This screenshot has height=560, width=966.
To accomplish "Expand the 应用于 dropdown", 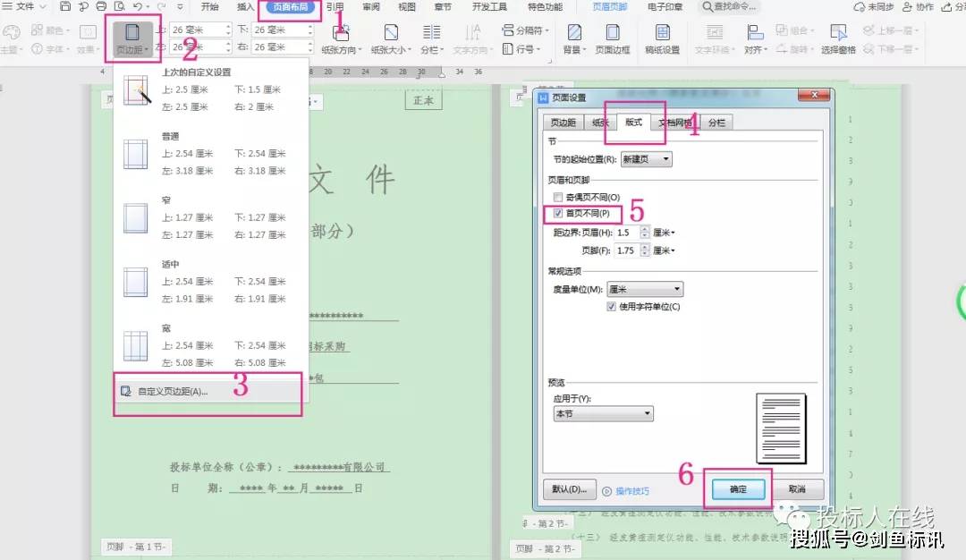I will tap(603, 413).
